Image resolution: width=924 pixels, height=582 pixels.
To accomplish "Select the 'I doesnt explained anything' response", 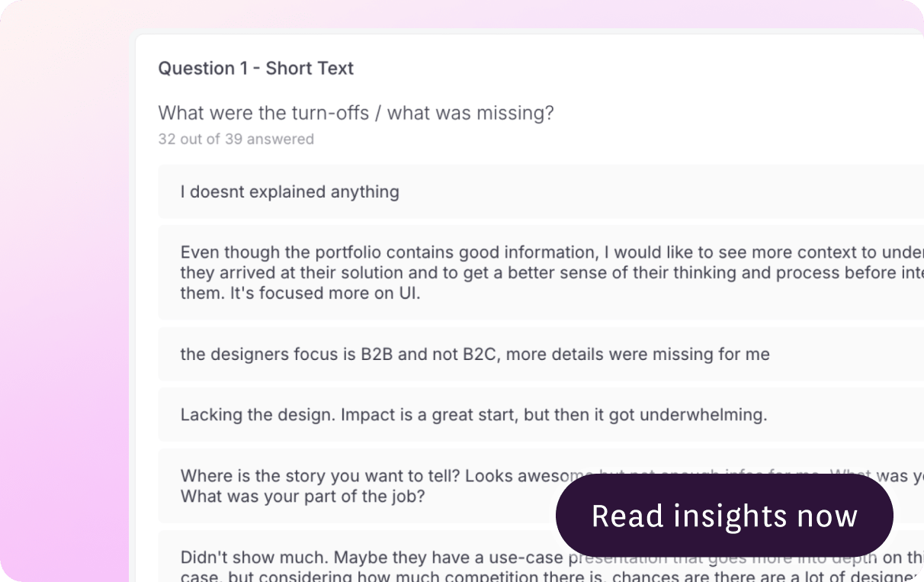I will tap(290, 191).
